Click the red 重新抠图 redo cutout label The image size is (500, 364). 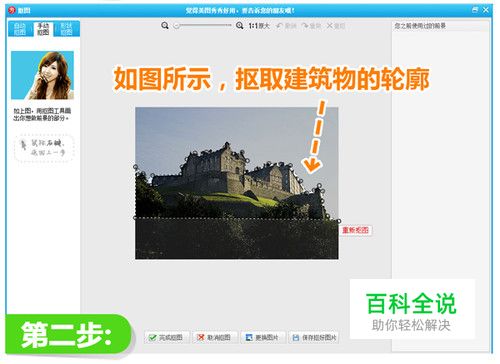(x=356, y=230)
